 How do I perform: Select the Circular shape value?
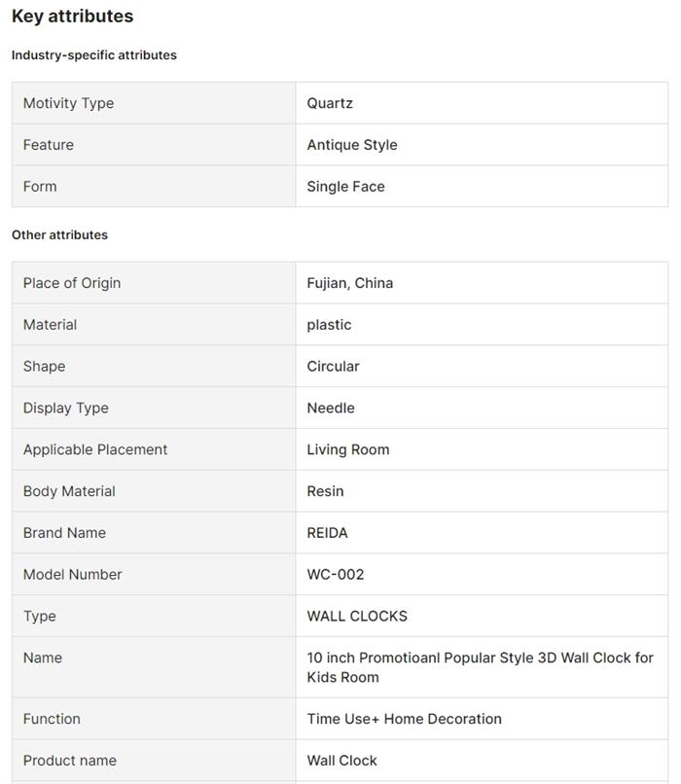[333, 367]
